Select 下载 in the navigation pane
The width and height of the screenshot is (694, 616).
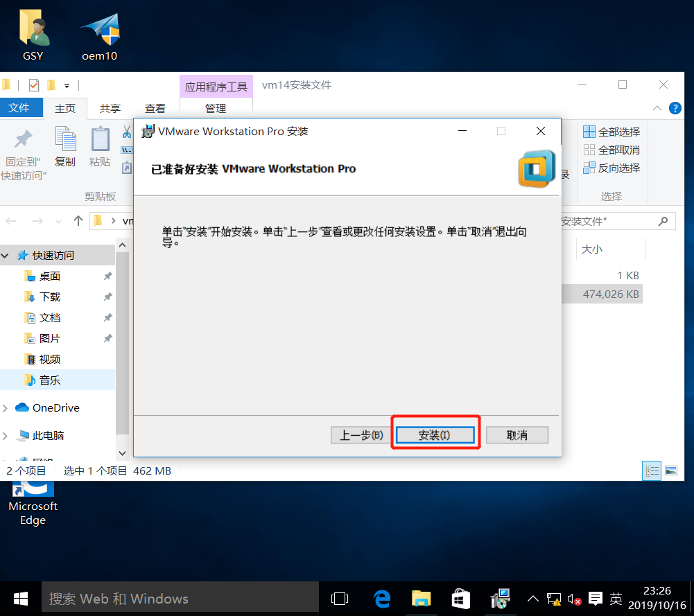point(50,297)
